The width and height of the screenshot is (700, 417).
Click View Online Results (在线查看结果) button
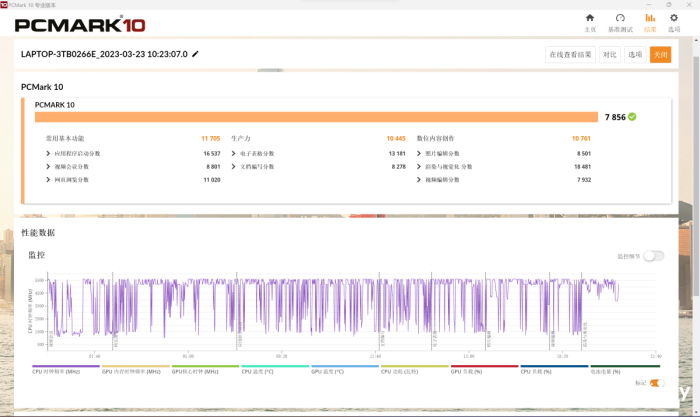coord(570,55)
